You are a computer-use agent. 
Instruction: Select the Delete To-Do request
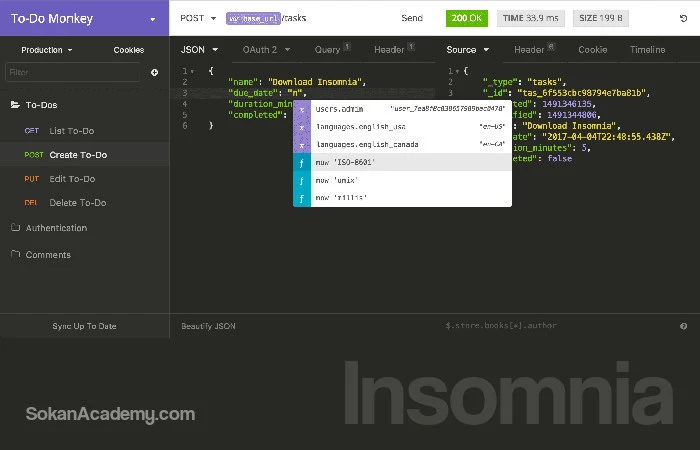[84, 203]
